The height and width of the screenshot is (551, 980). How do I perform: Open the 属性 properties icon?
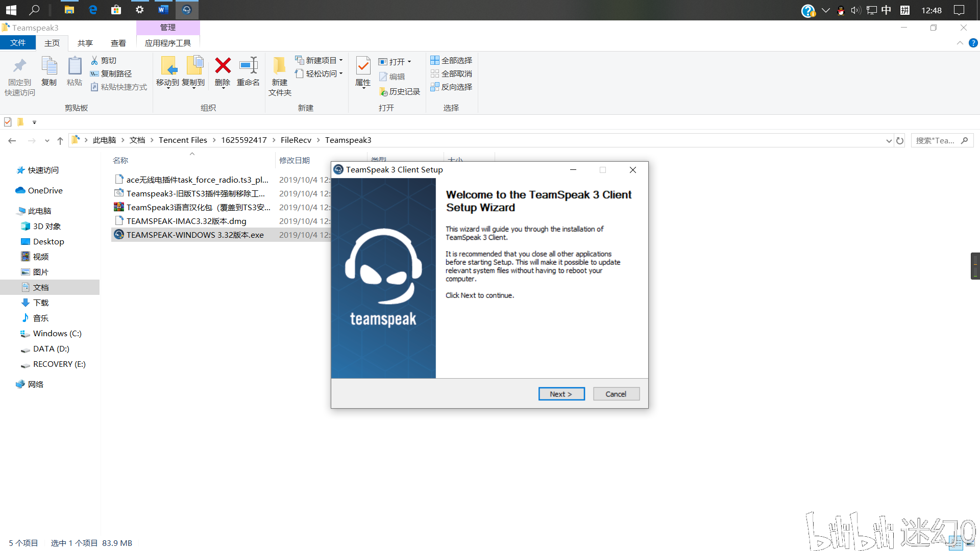[363, 66]
